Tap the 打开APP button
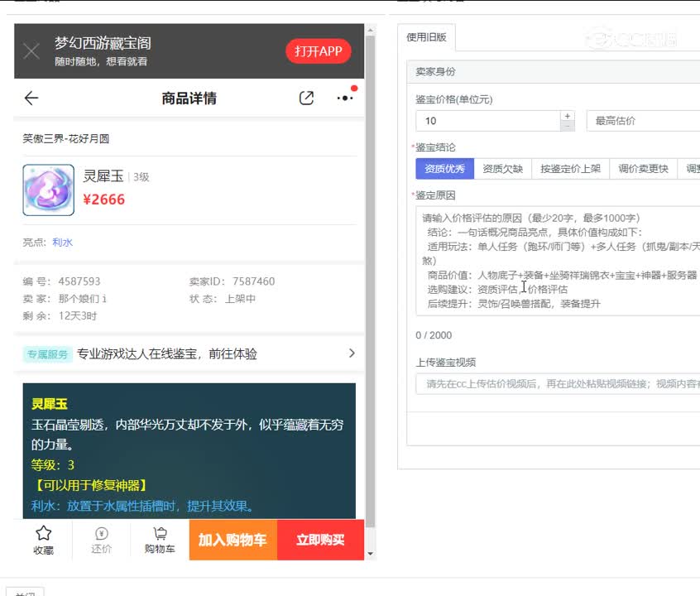Image resolution: width=700 pixels, height=596 pixels. (319, 51)
